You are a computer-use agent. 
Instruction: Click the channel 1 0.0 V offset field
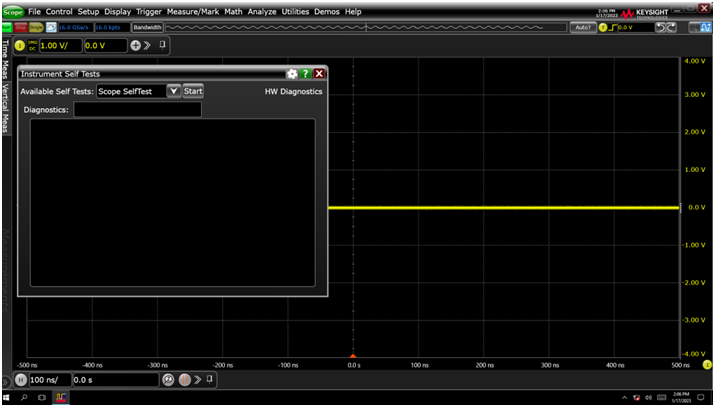click(x=105, y=46)
